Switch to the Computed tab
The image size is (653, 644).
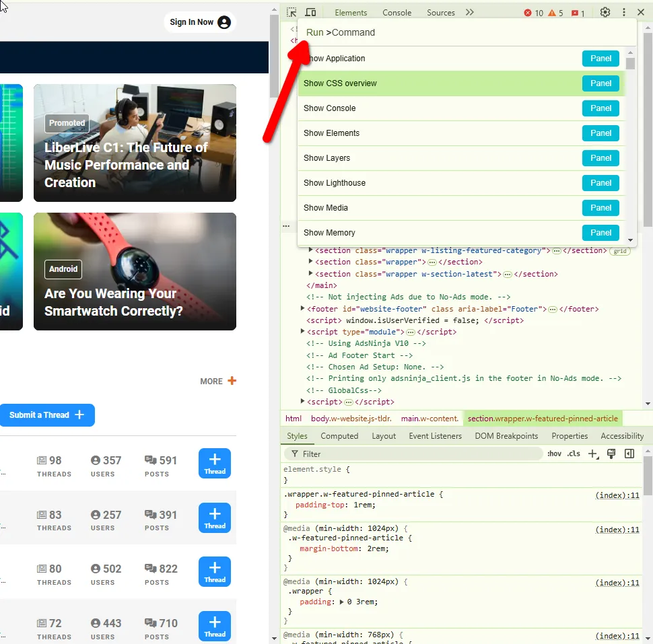339,436
